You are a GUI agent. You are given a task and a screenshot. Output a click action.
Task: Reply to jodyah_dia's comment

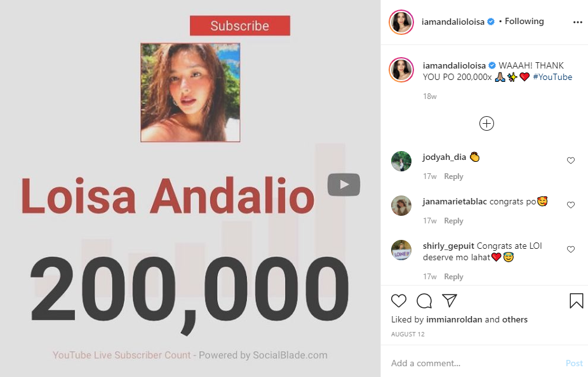[453, 176]
